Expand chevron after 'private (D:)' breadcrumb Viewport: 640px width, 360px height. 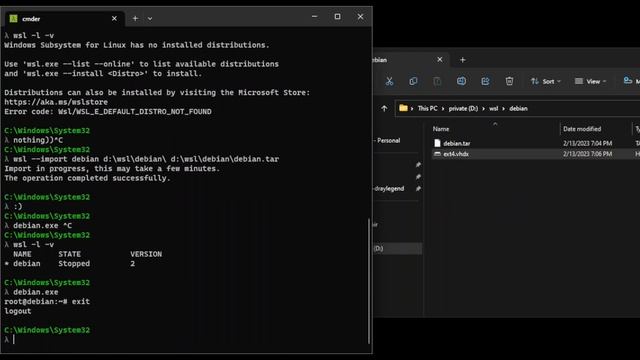[x=484, y=109]
